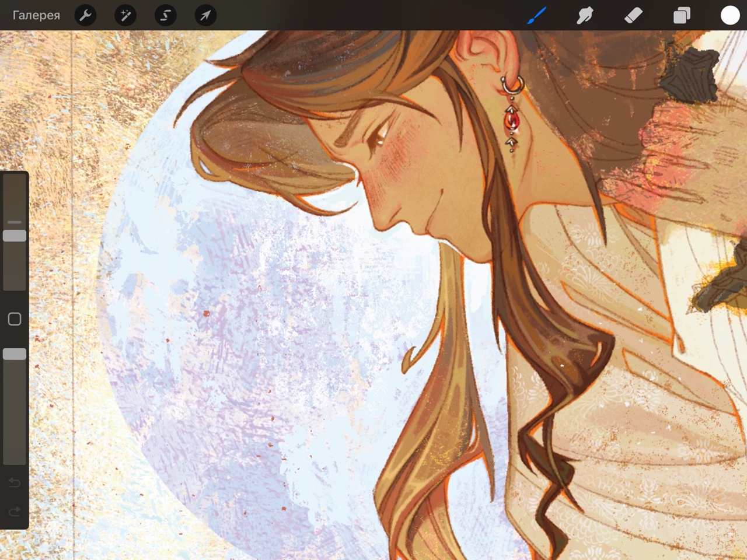The height and width of the screenshot is (560, 747).
Task: Redo the last undone stroke
Action: tap(15, 512)
